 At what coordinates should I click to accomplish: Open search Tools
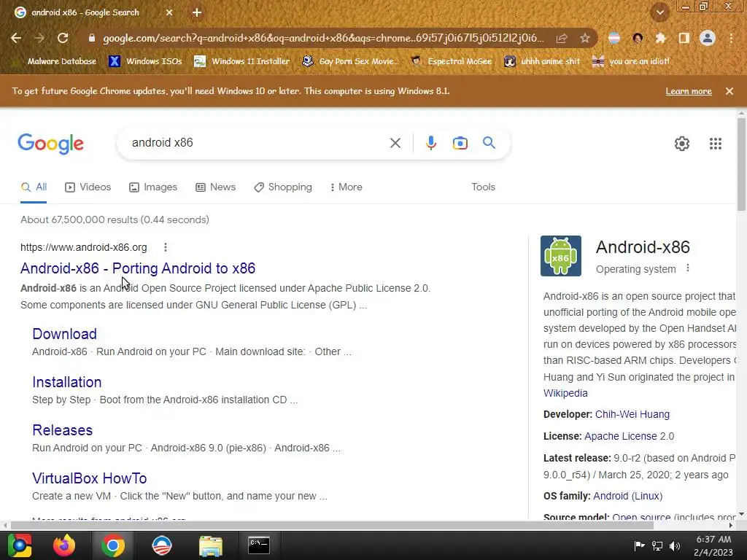coord(483,187)
